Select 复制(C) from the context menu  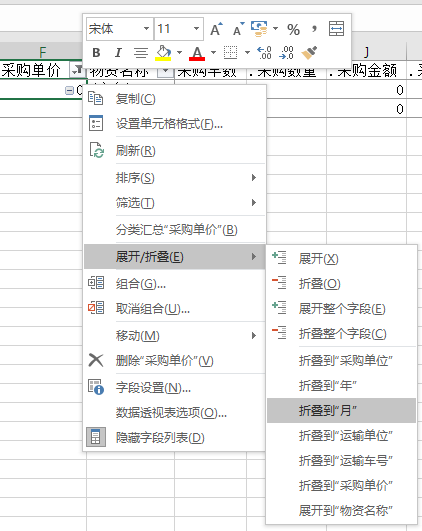(x=174, y=99)
